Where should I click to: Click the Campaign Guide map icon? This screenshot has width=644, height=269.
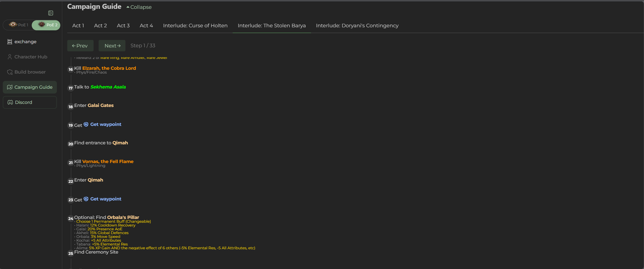[x=10, y=87]
